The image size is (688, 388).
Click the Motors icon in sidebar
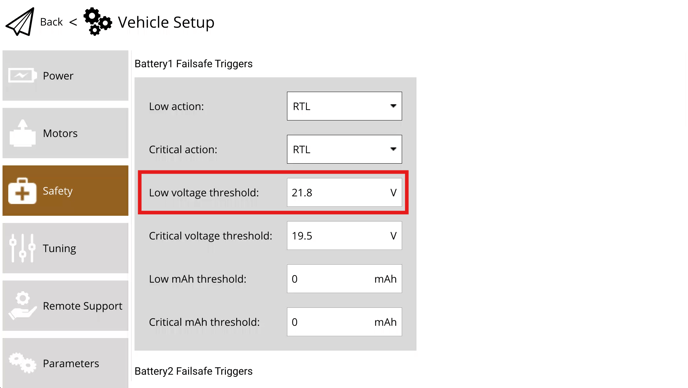pyautogui.click(x=22, y=133)
